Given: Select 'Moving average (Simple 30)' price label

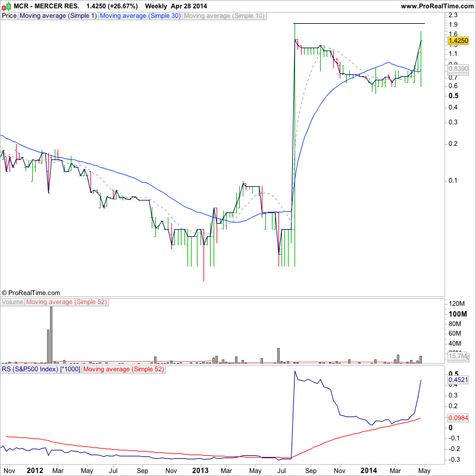Looking at the screenshot, I should [x=140, y=16].
